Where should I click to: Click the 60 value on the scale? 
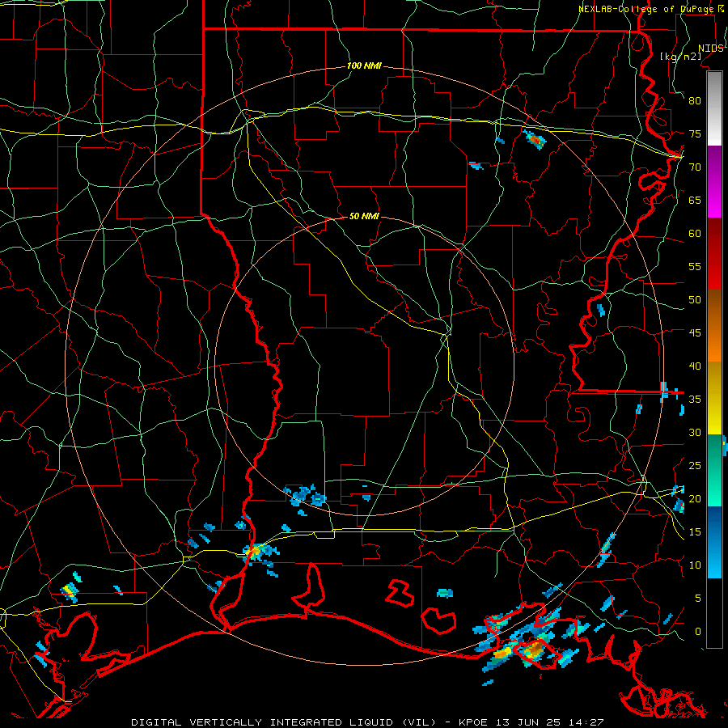[695, 234]
